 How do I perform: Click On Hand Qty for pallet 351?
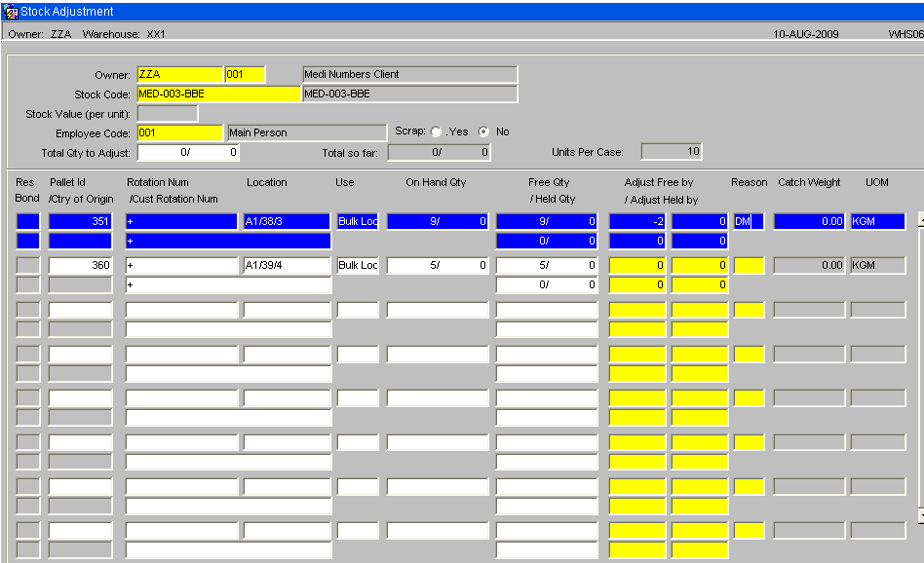tap(438, 221)
